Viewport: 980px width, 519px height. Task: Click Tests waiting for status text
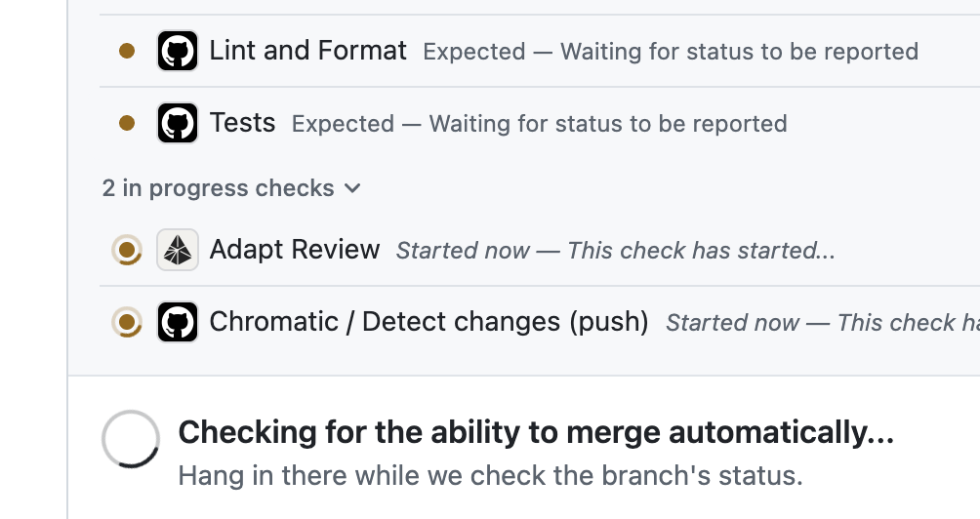coord(540,124)
